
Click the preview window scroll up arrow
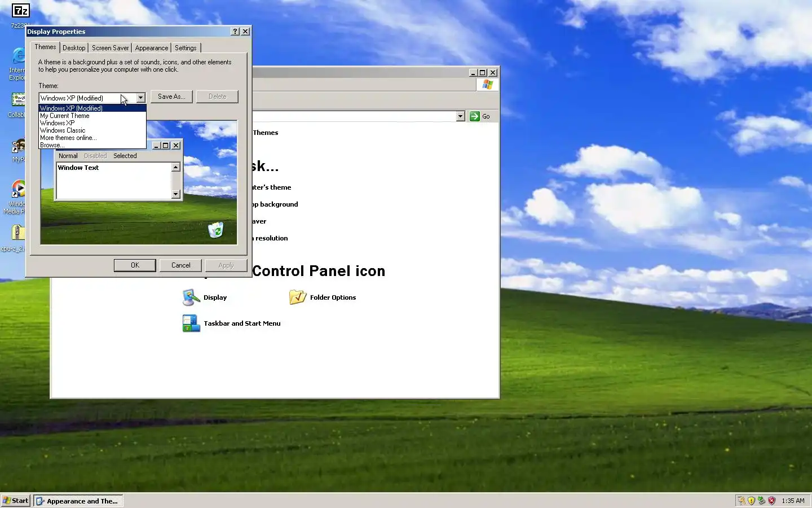[175, 167]
